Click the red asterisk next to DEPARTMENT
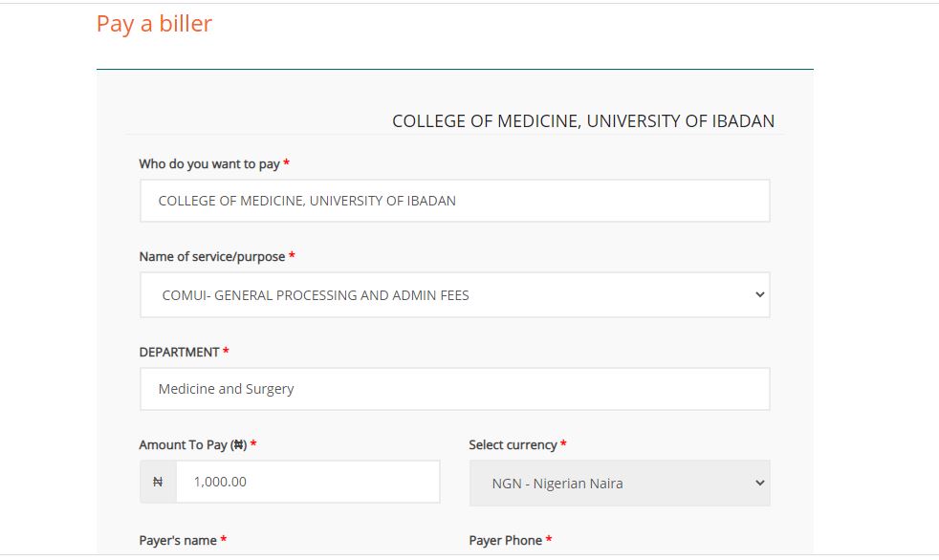The image size is (939, 560). tap(226, 352)
